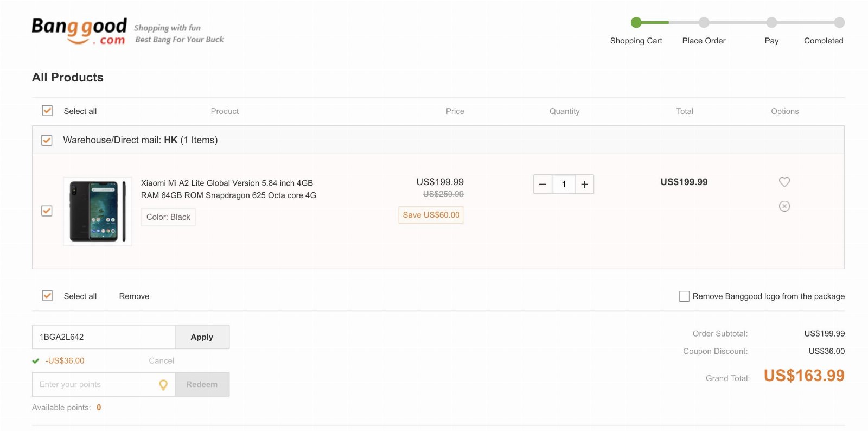
Task: Click the Available points value 0
Action: tap(99, 408)
